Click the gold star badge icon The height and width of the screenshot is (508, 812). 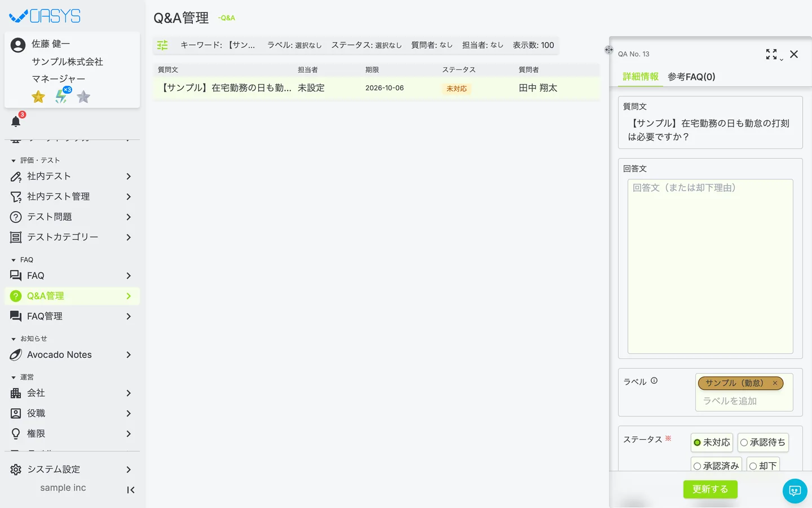(x=38, y=97)
